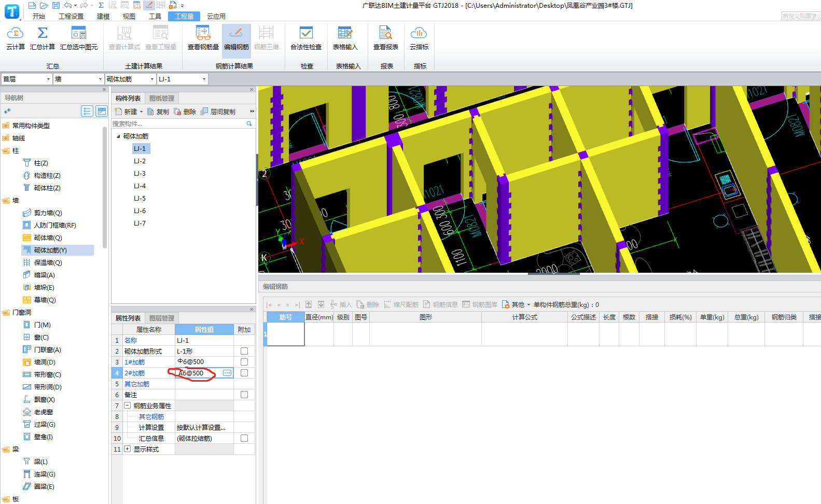Click the first empty 筋号 cell
The height and width of the screenshot is (504, 821).
tap(286, 334)
